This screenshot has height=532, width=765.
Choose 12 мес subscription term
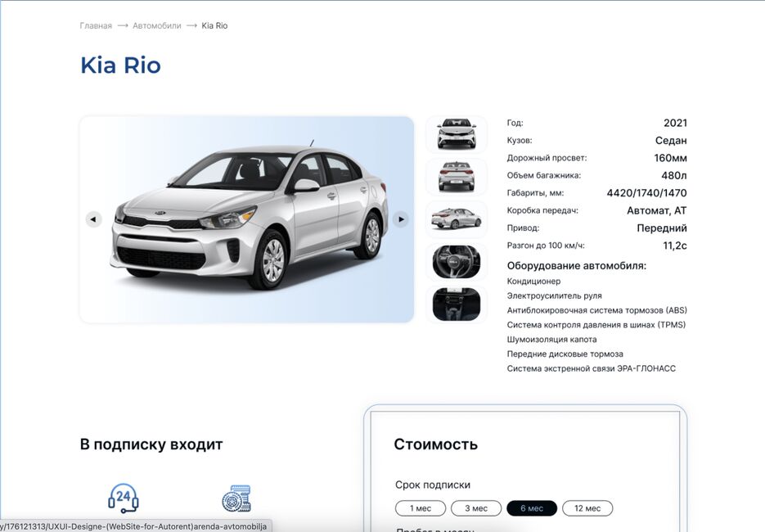(x=587, y=508)
